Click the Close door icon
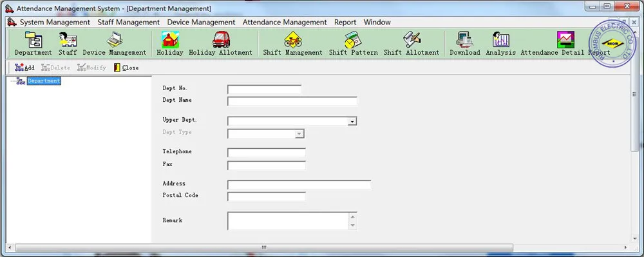This screenshot has height=257, width=644. coord(117,68)
